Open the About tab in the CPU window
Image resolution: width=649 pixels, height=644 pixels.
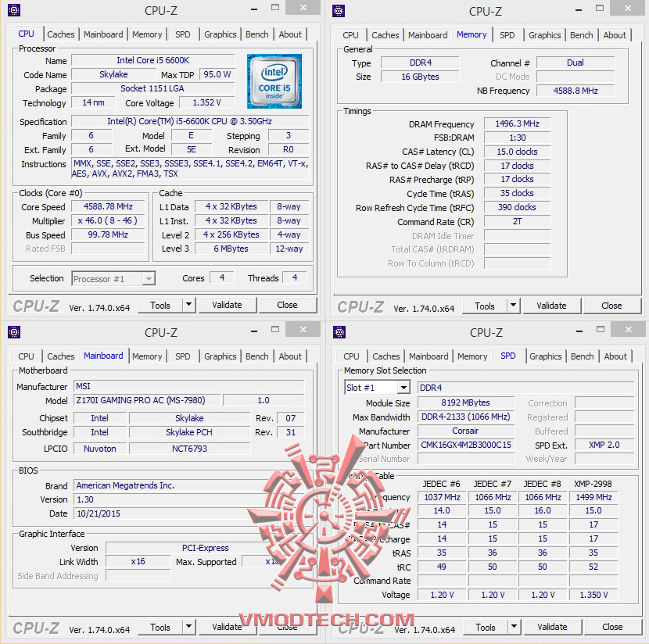tap(290, 34)
